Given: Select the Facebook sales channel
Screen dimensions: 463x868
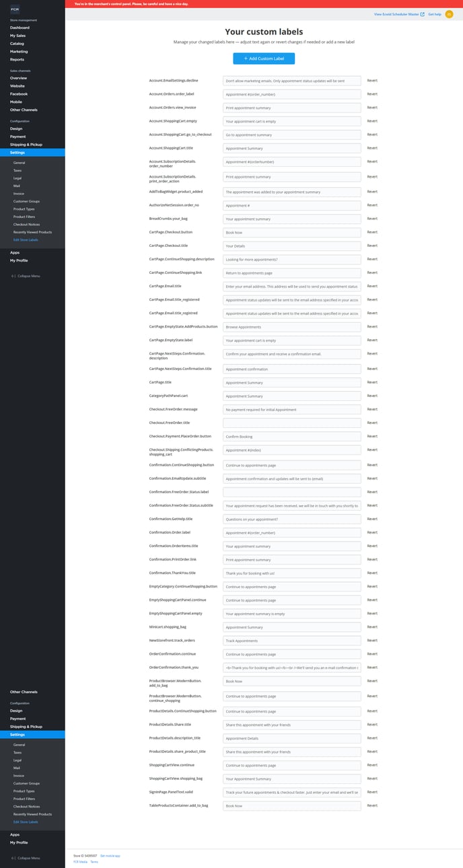Looking at the screenshot, I should tap(19, 94).
